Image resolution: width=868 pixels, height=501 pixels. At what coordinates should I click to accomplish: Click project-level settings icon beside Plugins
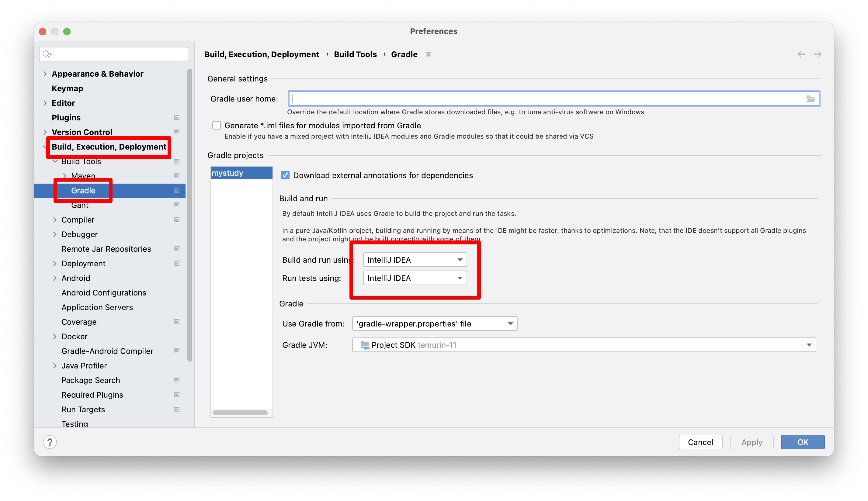[177, 118]
